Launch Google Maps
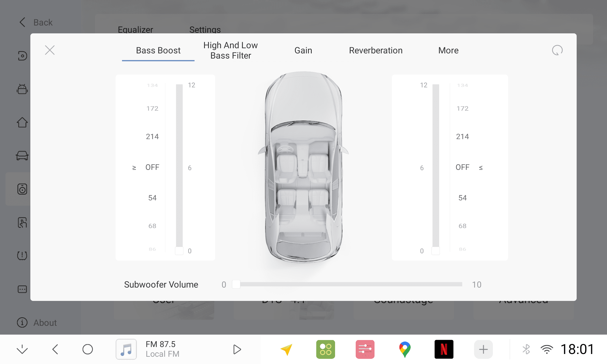607x364 pixels. [x=405, y=349]
